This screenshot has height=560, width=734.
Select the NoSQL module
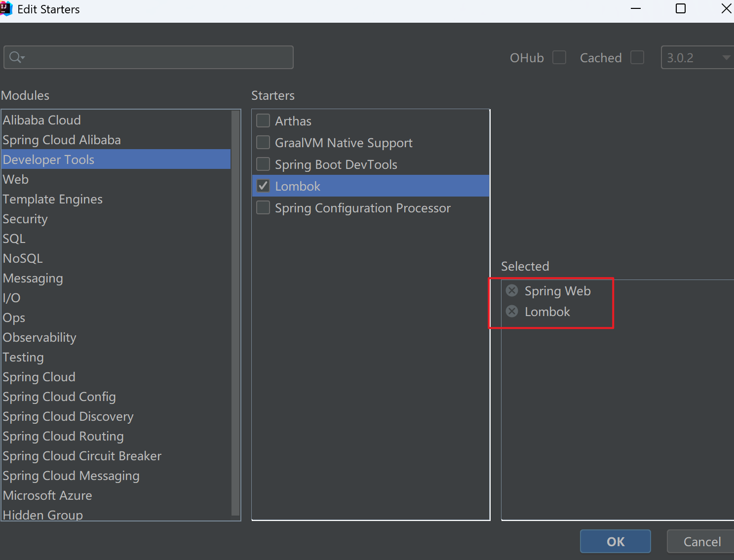tap(116, 258)
